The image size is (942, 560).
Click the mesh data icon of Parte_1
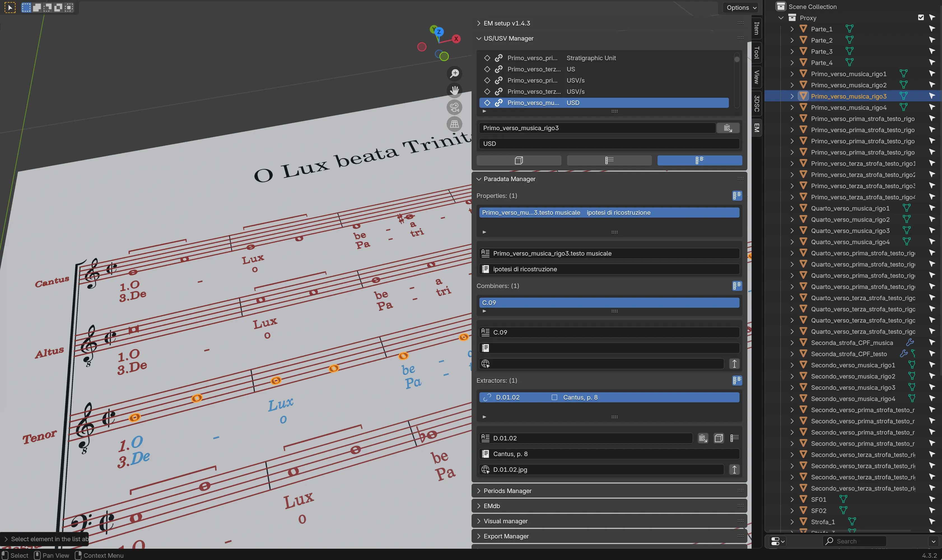(x=849, y=29)
